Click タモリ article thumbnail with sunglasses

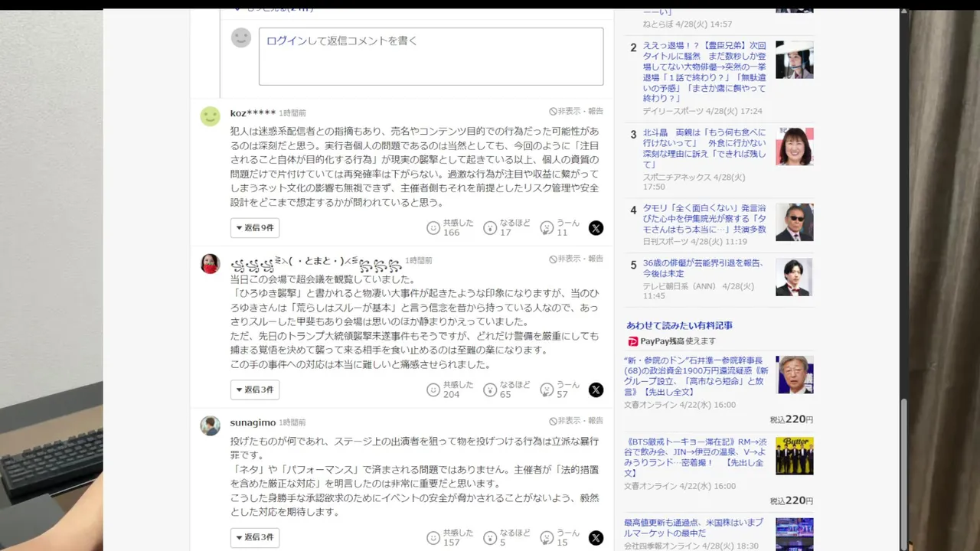click(794, 222)
